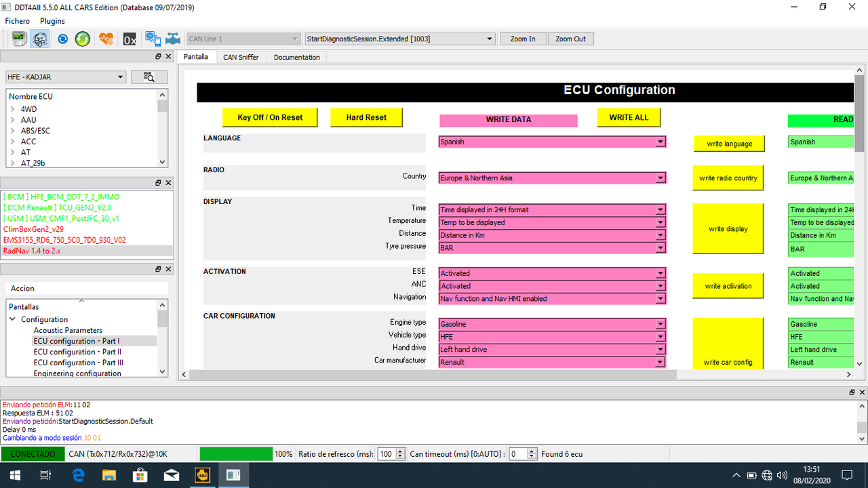Open File Explorer from the taskbar
Screen dimensions: 868x488
pos(108,476)
